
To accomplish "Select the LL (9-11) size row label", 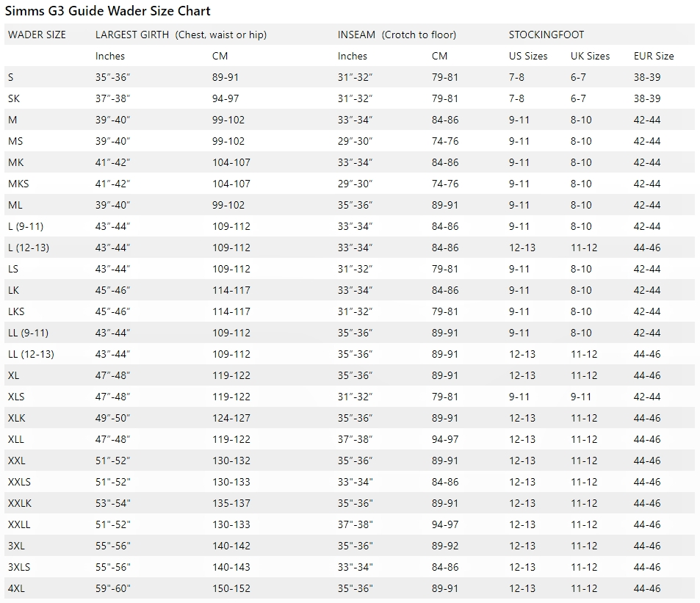I will tap(28, 333).
